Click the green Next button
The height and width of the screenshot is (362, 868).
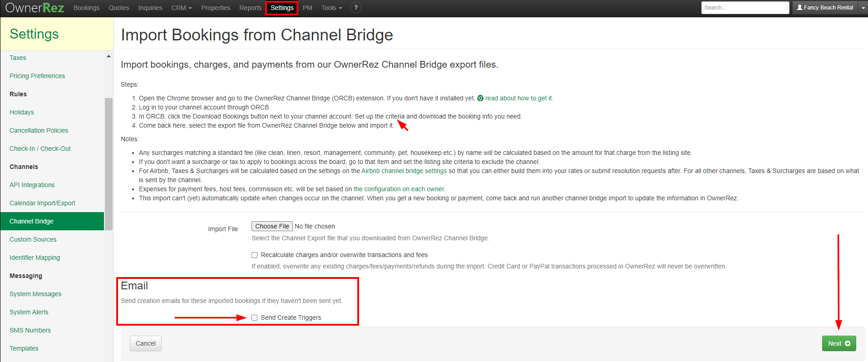[x=838, y=343]
